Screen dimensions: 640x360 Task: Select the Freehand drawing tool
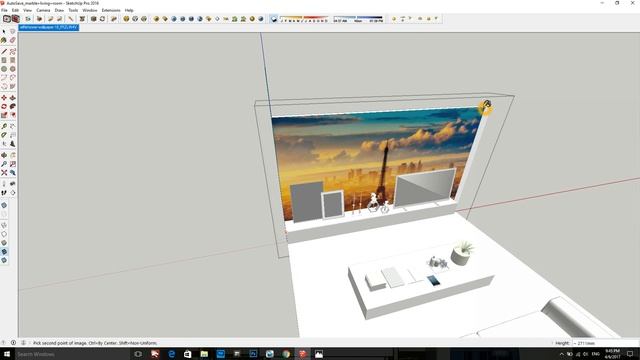(x=13, y=51)
